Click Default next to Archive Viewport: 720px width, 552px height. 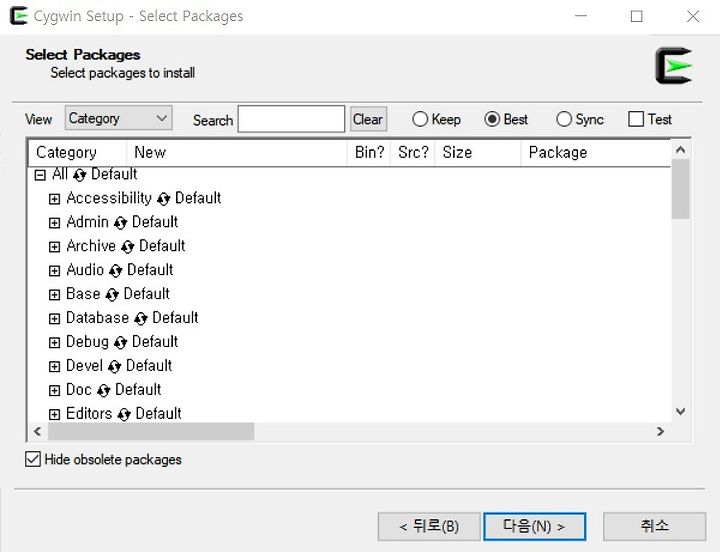pyautogui.click(x=162, y=246)
